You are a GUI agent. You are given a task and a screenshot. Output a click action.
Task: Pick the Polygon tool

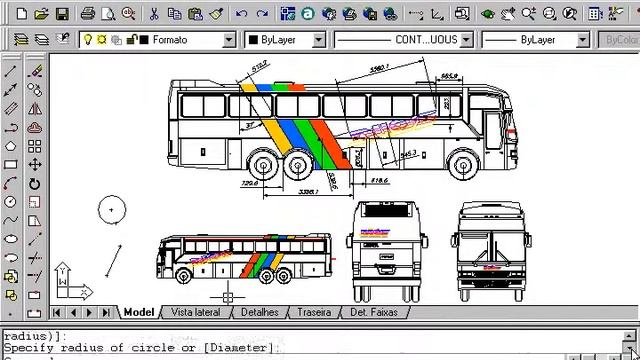click(x=11, y=146)
